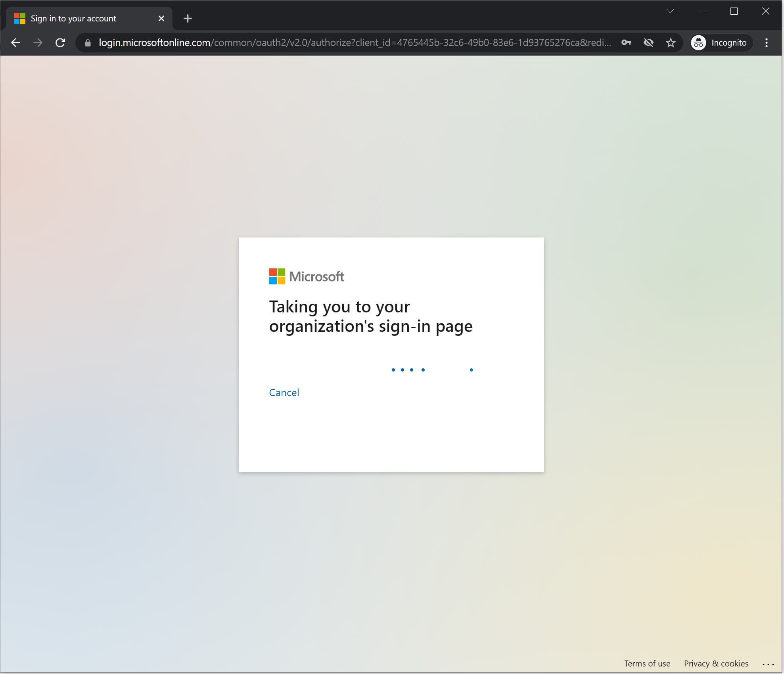Open Privacy & cookies link
784x674 pixels.
tap(716, 663)
